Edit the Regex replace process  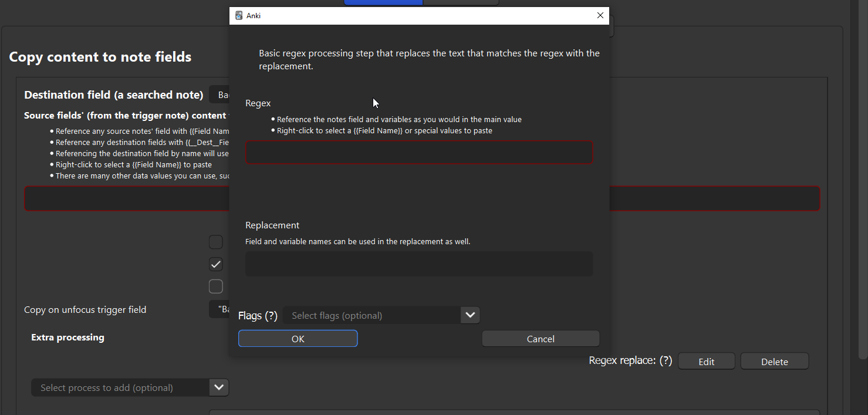706,362
